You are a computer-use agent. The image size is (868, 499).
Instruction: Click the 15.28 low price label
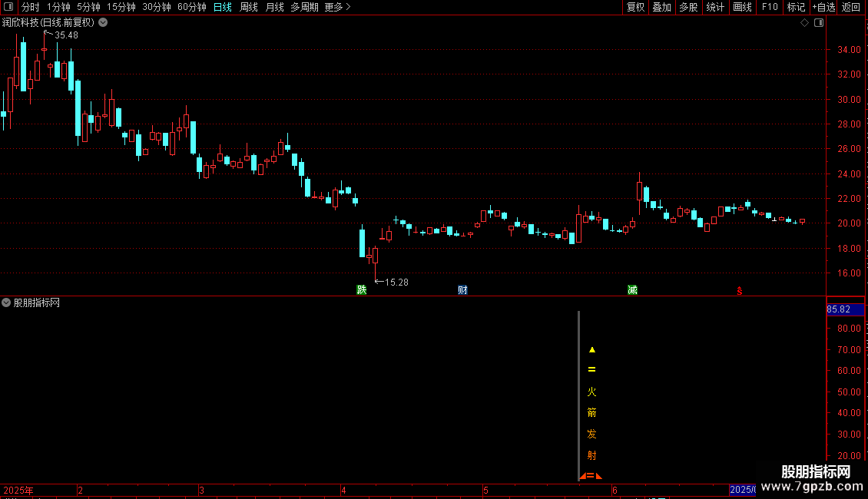[x=396, y=283]
